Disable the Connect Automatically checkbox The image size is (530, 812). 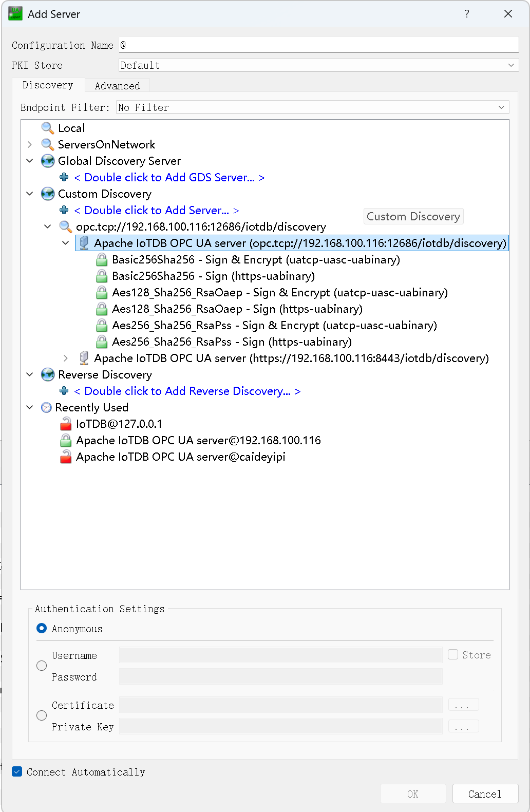click(17, 771)
